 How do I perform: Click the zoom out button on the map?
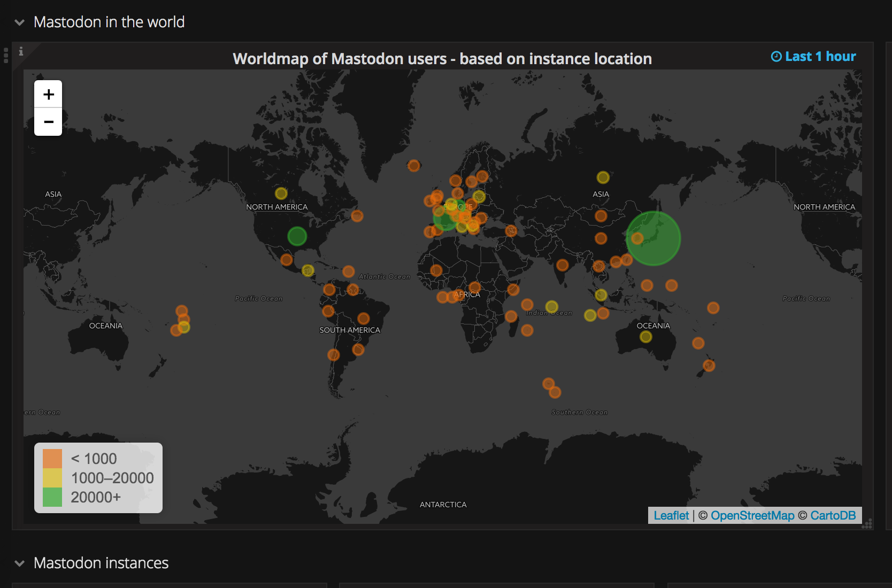[x=48, y=122]
